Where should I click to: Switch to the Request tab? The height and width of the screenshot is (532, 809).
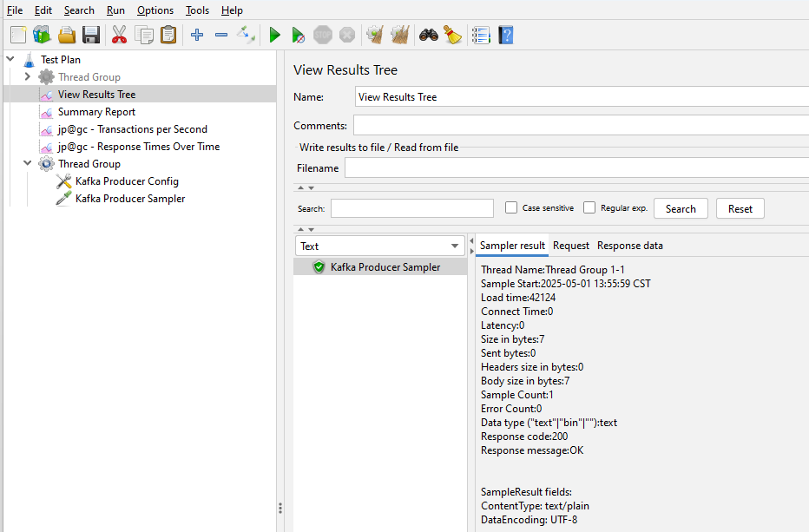point(570,246)
